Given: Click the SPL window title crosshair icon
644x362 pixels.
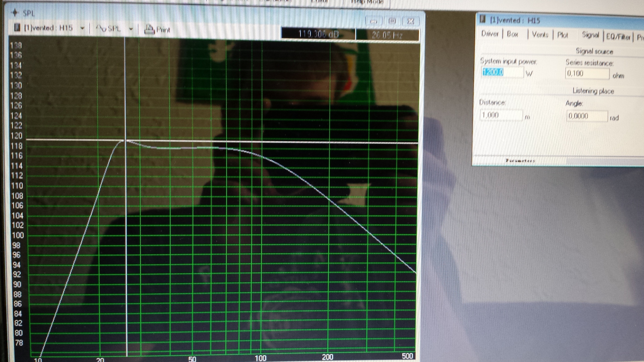Looking at the screenshot, I should [15, 13].
